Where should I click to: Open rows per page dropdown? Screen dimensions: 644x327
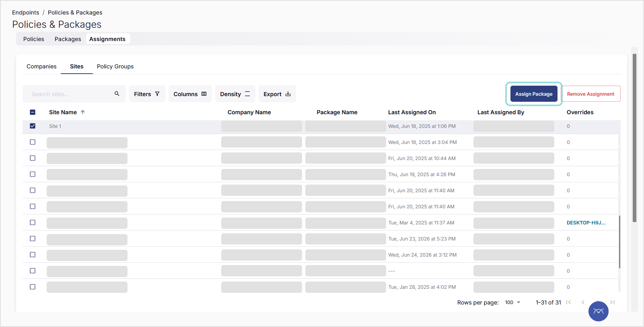click(513, 302)
